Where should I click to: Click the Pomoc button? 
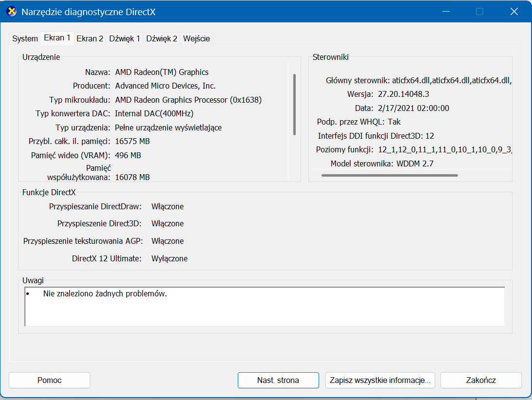click(49, 380)
